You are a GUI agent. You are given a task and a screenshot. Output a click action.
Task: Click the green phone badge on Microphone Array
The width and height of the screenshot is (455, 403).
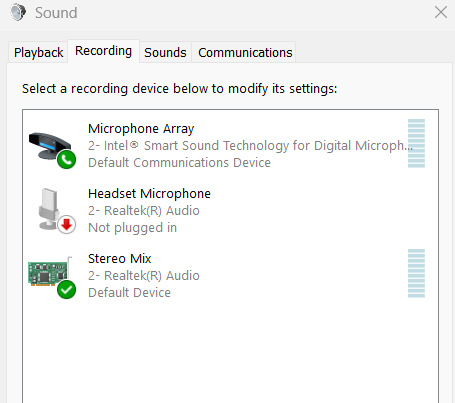(x=66, y=160)
